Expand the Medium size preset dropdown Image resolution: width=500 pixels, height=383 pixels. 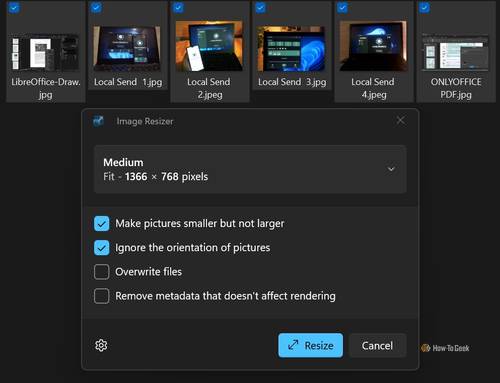coord(250,169)
